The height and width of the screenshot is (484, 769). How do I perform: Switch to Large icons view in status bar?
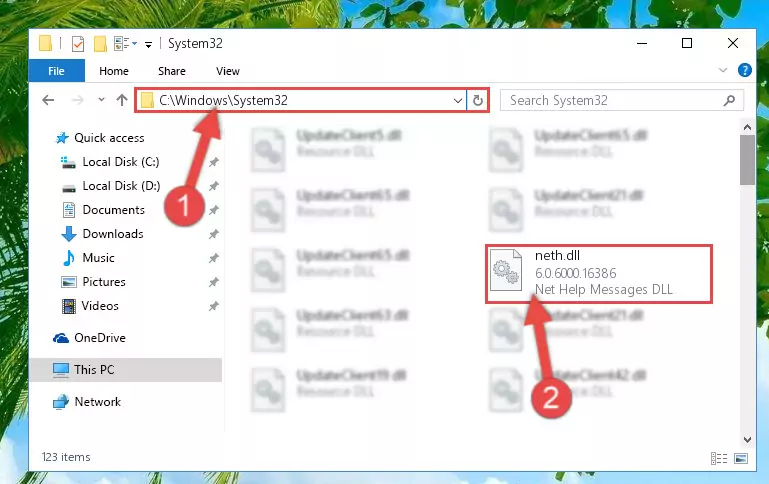741,459
